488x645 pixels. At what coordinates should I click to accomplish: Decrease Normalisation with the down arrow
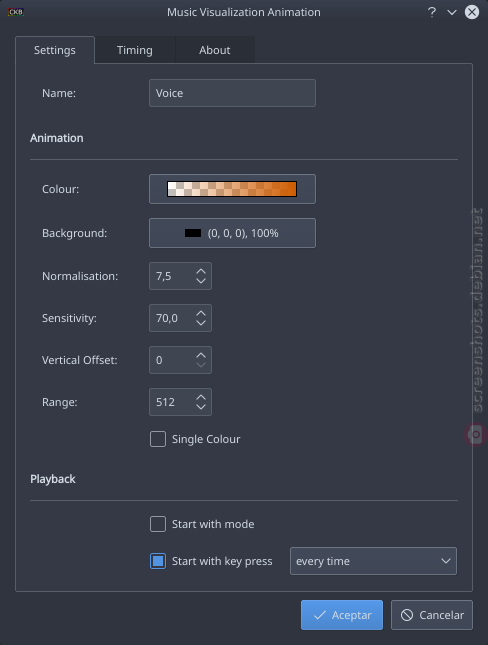point(201,281)
